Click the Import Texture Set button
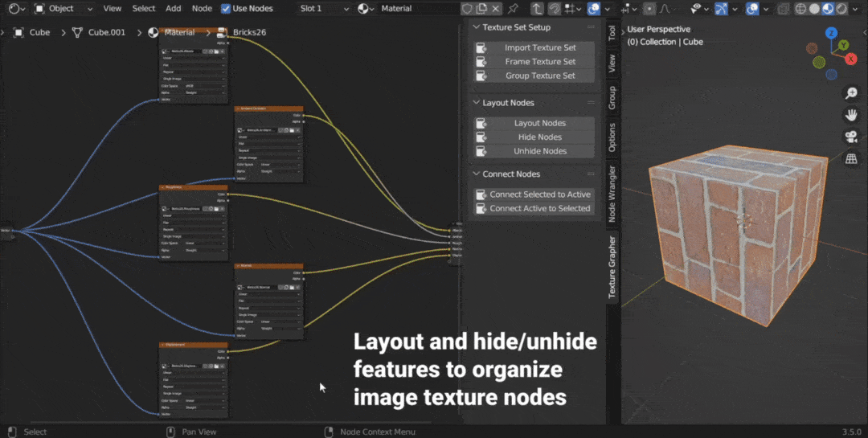Image resolution: width=868 pixels, height=438 pixels. pyautogui.click(x=534, y=47)
